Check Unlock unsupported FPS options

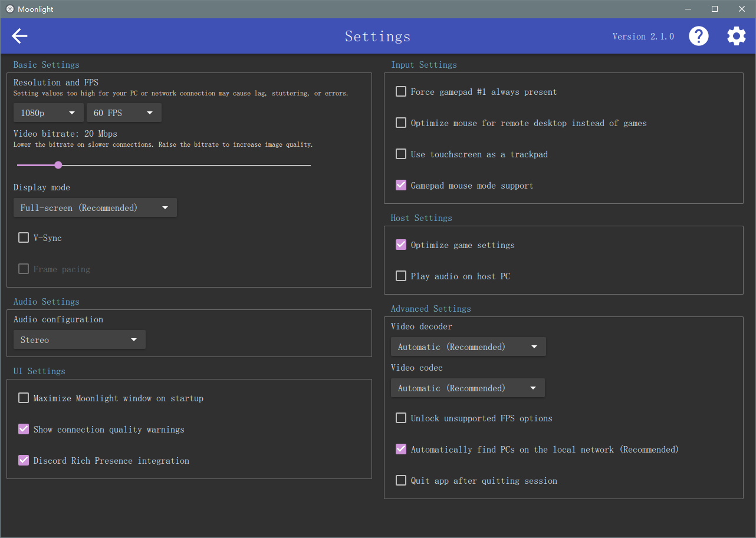pos(401,418)
